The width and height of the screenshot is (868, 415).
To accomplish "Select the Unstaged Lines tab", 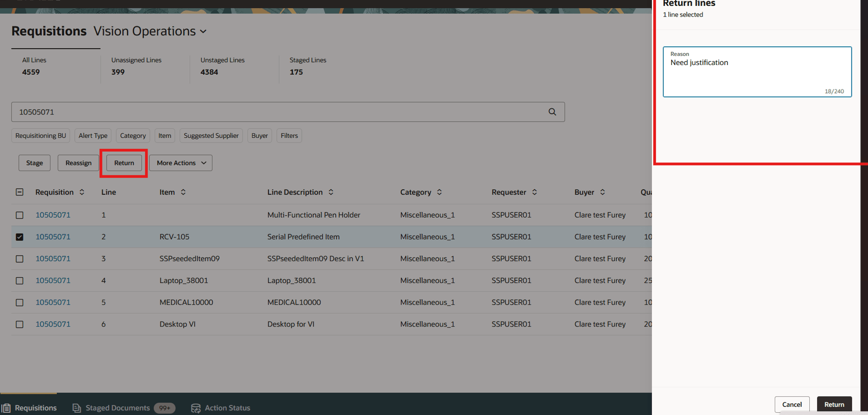I will pos(235,66).
